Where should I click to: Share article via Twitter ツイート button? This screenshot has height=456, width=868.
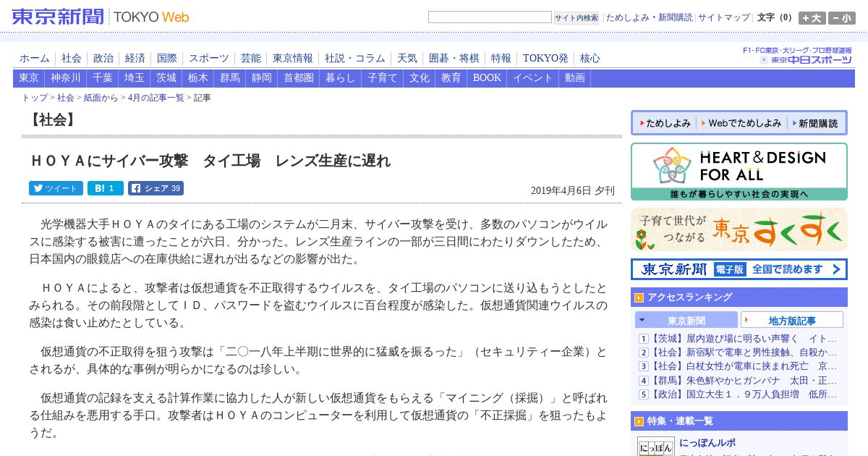(56, 188)
